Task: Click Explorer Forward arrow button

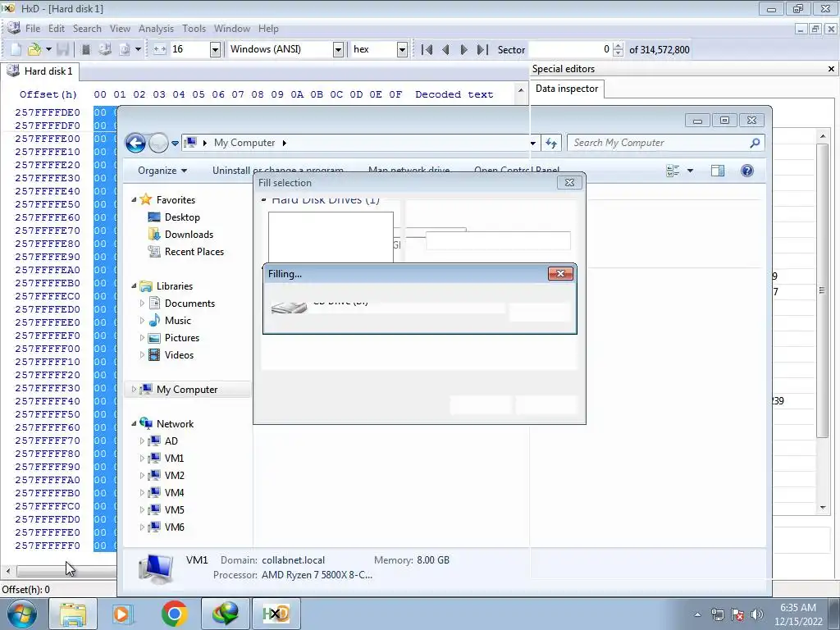Action: click(158, 143)
